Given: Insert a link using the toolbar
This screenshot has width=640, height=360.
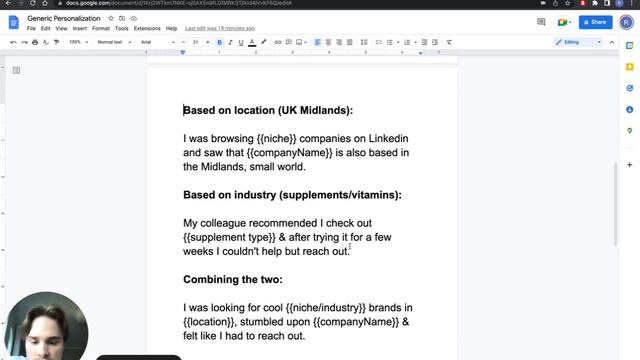Looking at the screenshot, I should pos(278,42).
